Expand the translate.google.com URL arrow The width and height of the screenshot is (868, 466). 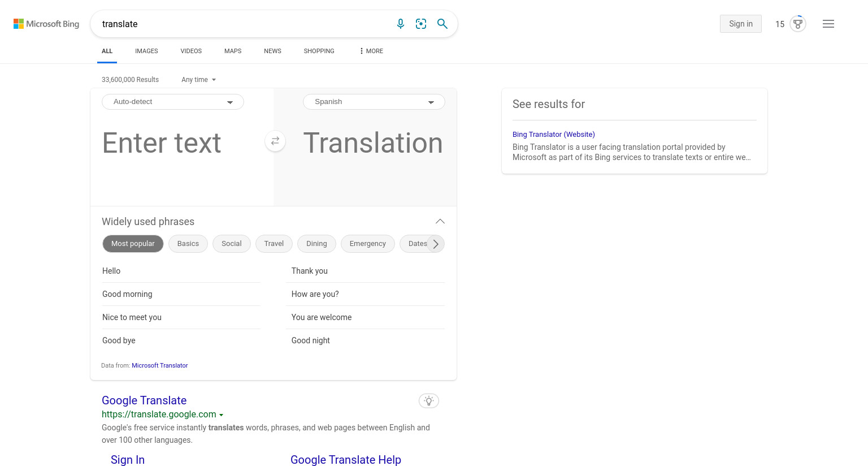[x=221, y=415]
